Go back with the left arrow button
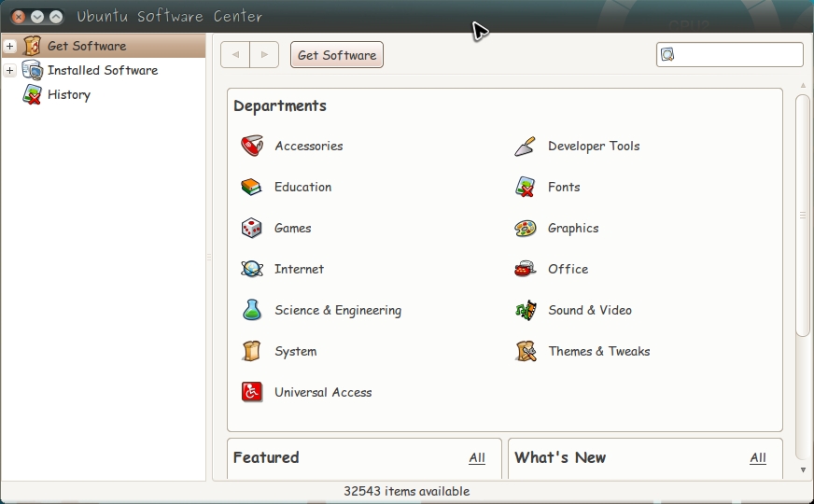The image size is (814, 504). click(235, 54)
